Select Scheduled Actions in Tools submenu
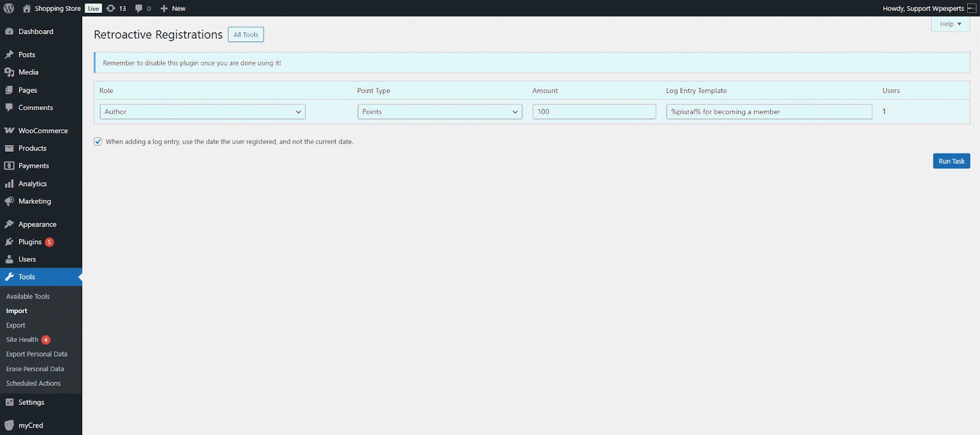The width and height of the screenshot is (980, 435). click(x=33, y=384)
